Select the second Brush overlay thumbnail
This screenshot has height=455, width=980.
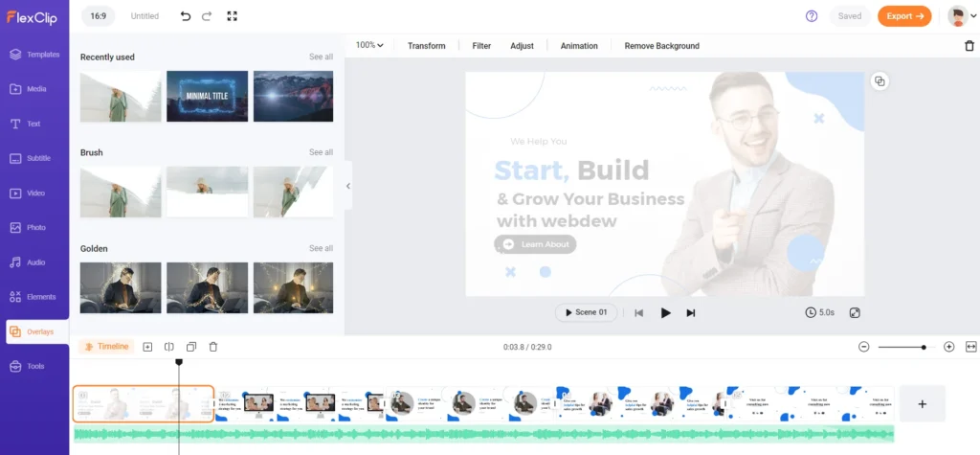pos(207,192)
